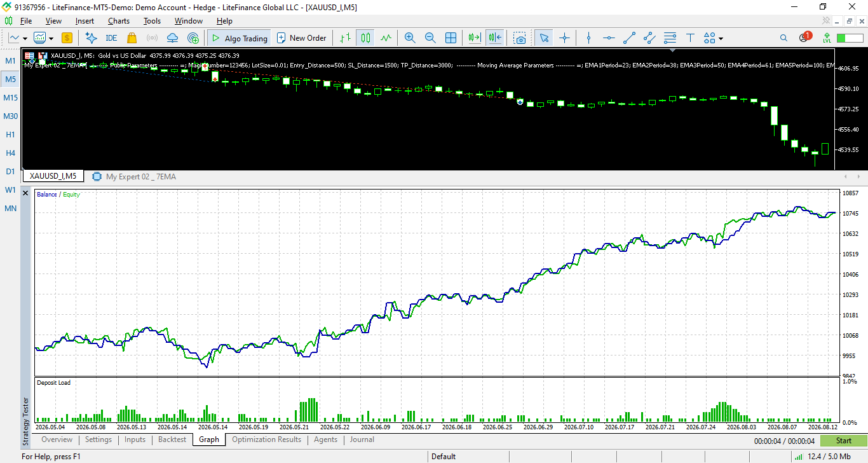Screen dimensions: 868x463
Task: Open the yellow dollar trading icon
Action: click(67, 38)
